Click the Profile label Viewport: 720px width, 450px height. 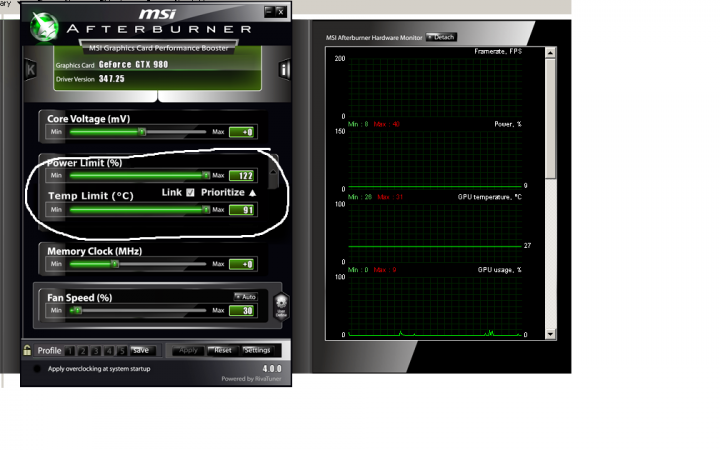tap(49, 350)
